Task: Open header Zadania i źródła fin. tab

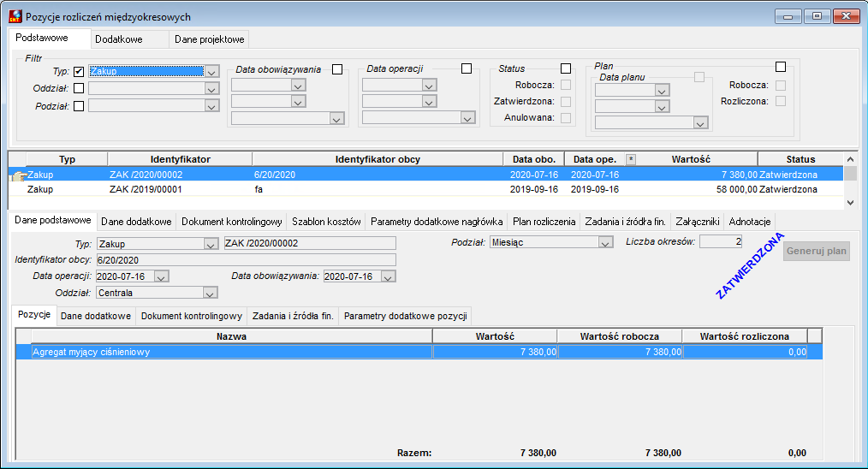Action: (625, 222)
